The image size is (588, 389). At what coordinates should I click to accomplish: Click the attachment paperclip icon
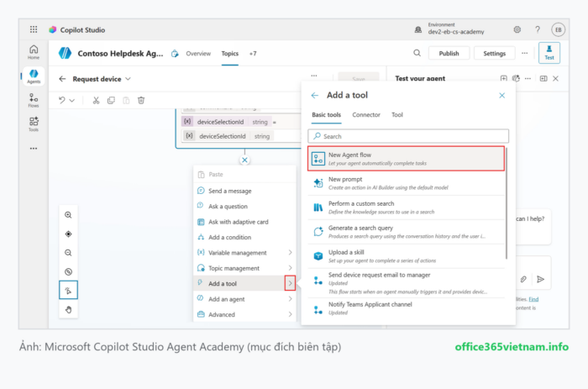click(523, 279)
